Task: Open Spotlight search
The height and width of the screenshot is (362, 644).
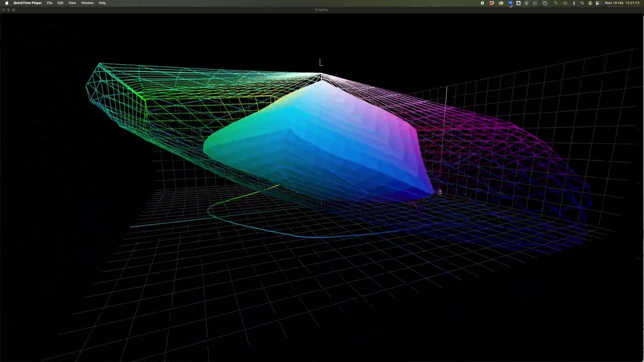Action: 582,3
